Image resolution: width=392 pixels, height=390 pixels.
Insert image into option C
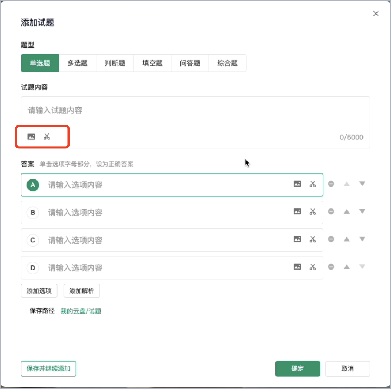(x=297, y=239)
